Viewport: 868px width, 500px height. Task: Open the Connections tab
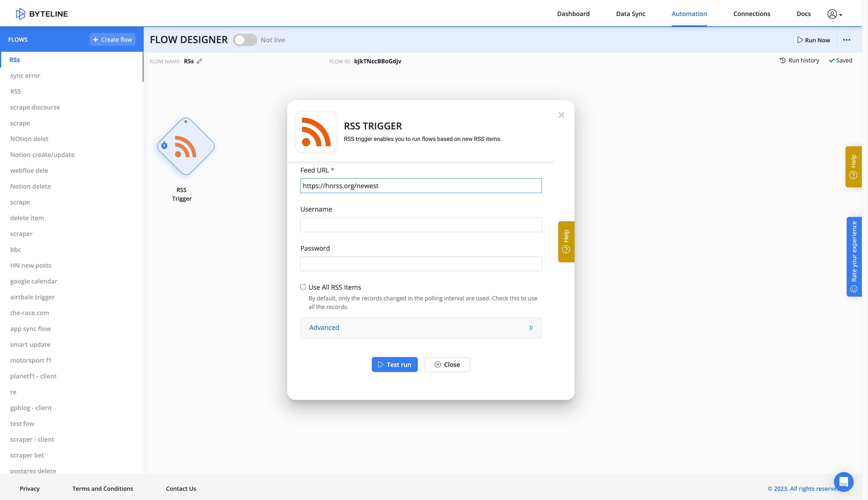[x=752, y=14]
